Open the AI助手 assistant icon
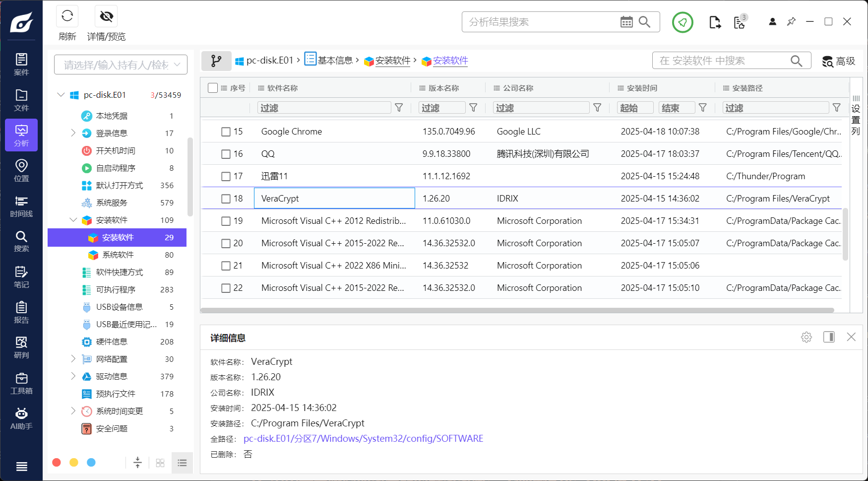The width and height of the screenshot is (868, 481). [21, 418]
